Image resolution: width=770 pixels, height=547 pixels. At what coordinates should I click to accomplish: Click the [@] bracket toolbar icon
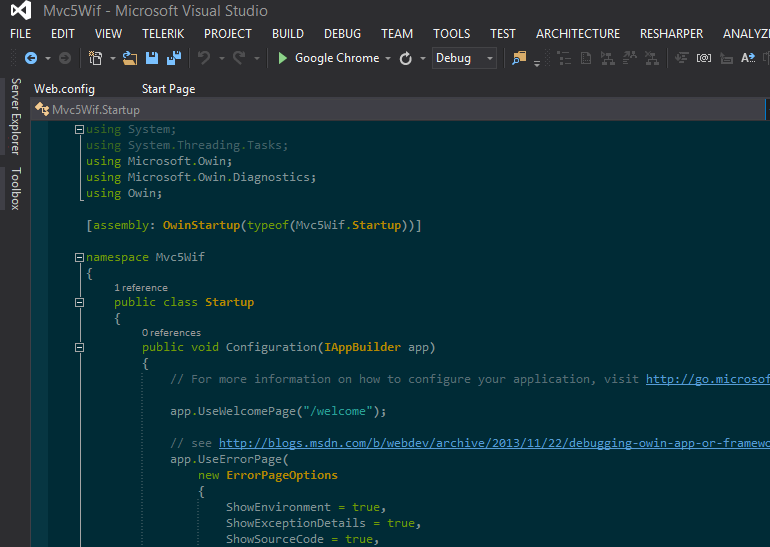tap(704, 58)
